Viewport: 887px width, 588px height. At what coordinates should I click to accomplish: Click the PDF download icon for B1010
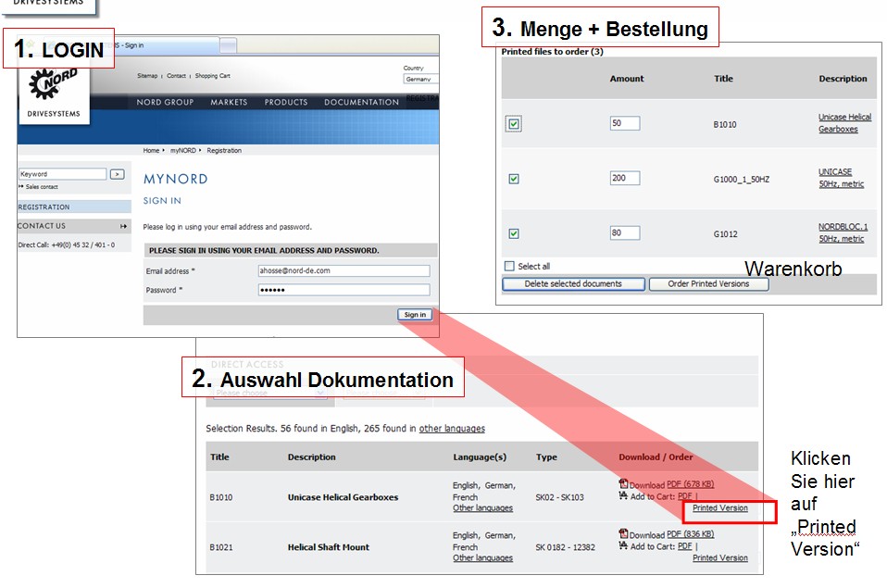623,484
